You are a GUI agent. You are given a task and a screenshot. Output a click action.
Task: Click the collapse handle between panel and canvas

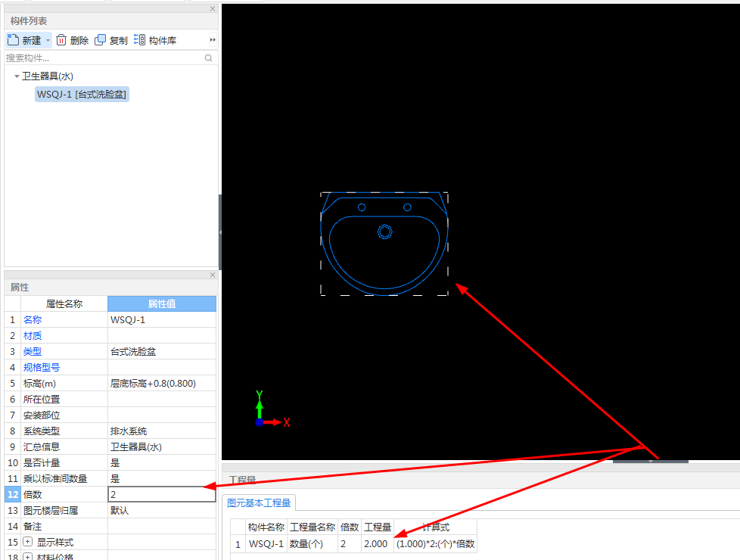point(220,232)
